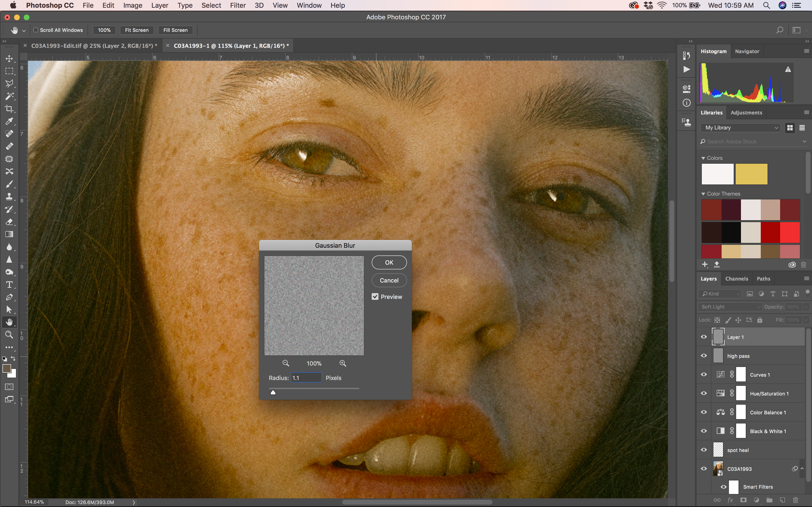Select the Brush tool icon

pyautogui.click(x=9, y=184)
